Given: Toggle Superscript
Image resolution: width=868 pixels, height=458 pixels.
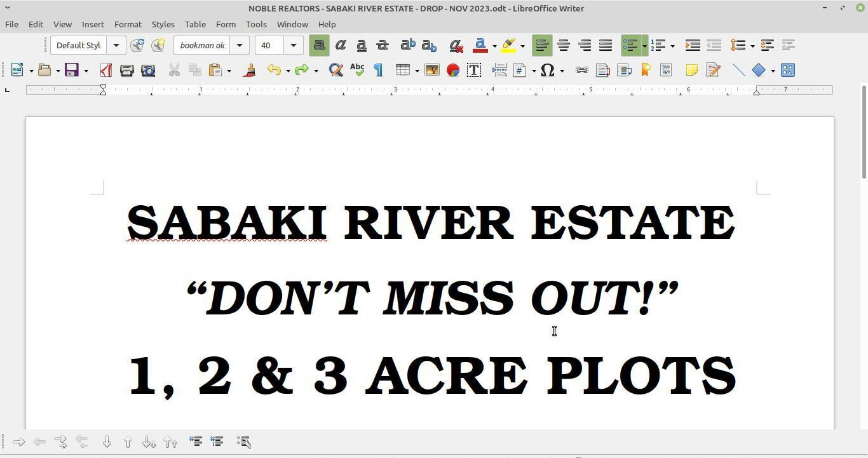Looking at the screenshot, I should tap(408, 45).
